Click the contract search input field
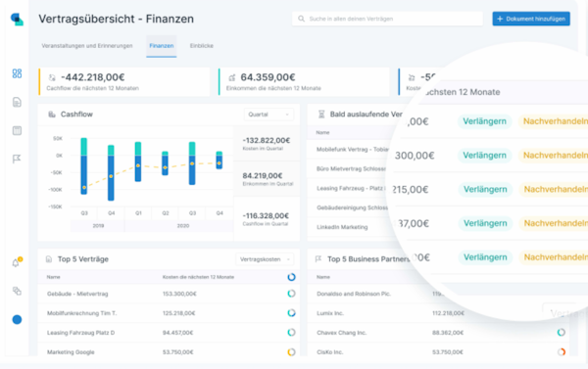The image size is (588, 369). click(387, 19)
